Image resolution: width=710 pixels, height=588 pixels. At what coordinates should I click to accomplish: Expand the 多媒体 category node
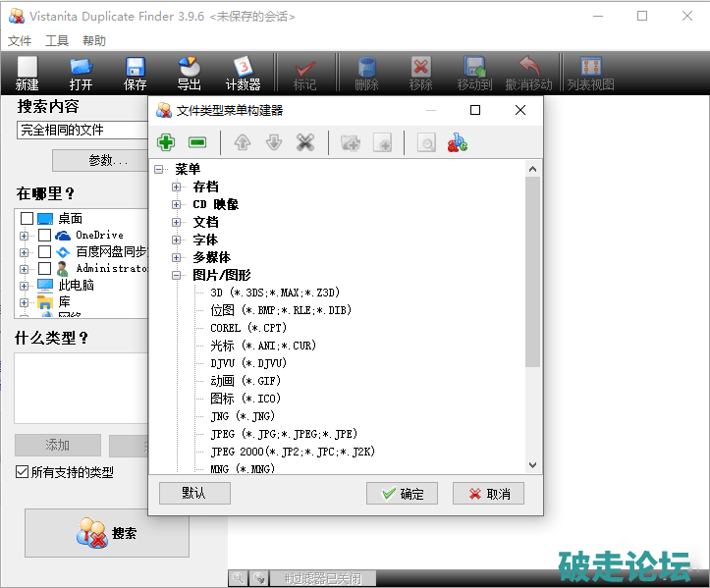[x=177, y=257]
